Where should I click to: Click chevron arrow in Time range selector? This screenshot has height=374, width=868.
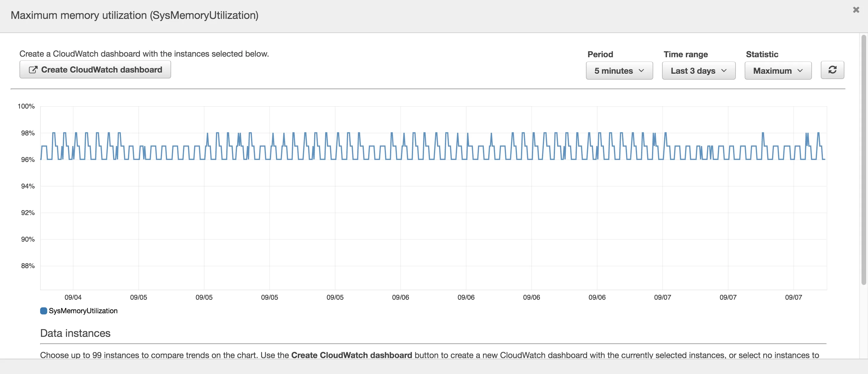724,71
